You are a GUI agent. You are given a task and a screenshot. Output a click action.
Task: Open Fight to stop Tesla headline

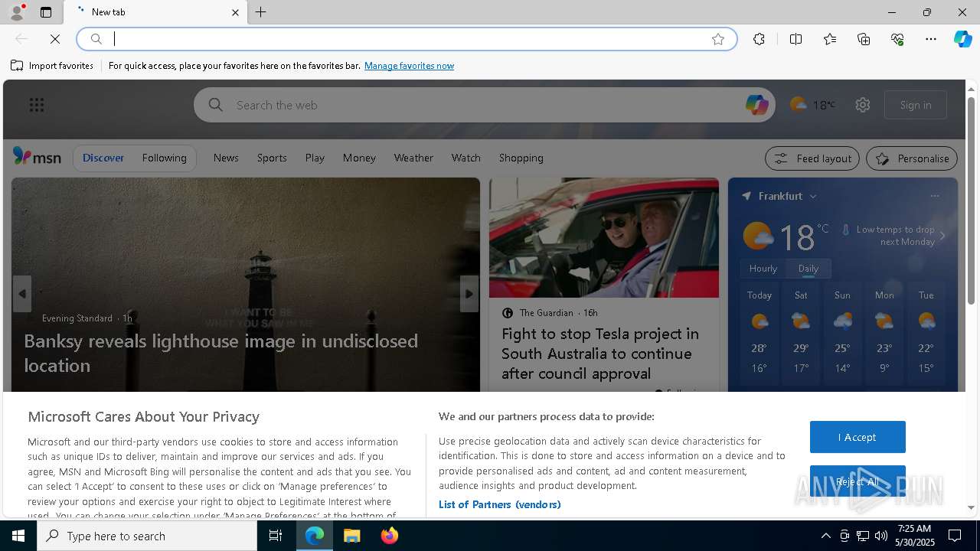tap(600, 354)
